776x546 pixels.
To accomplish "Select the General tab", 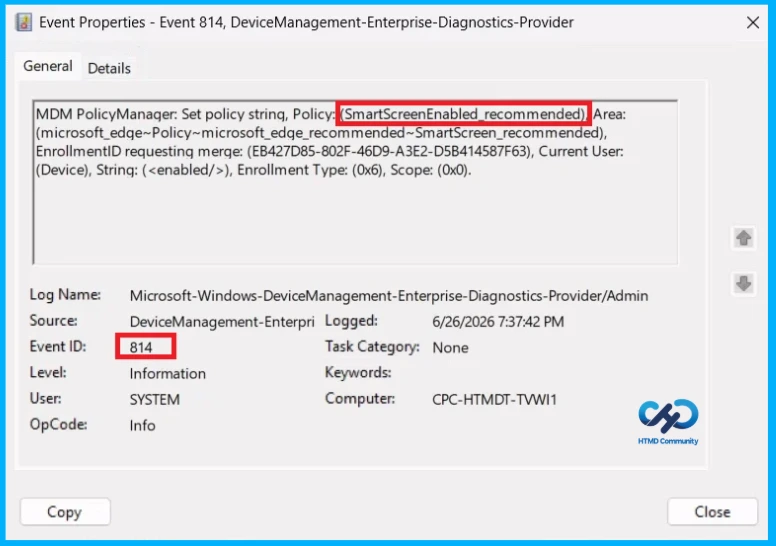I will point(48,66).
